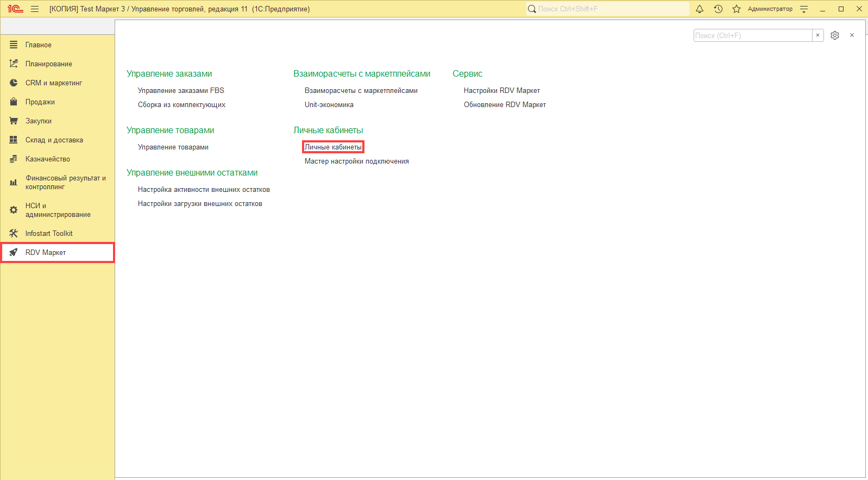The width and height of the screenshot is (868, 480).
Task: Open Мастер настройки подключения
Action: coord(357,161)
